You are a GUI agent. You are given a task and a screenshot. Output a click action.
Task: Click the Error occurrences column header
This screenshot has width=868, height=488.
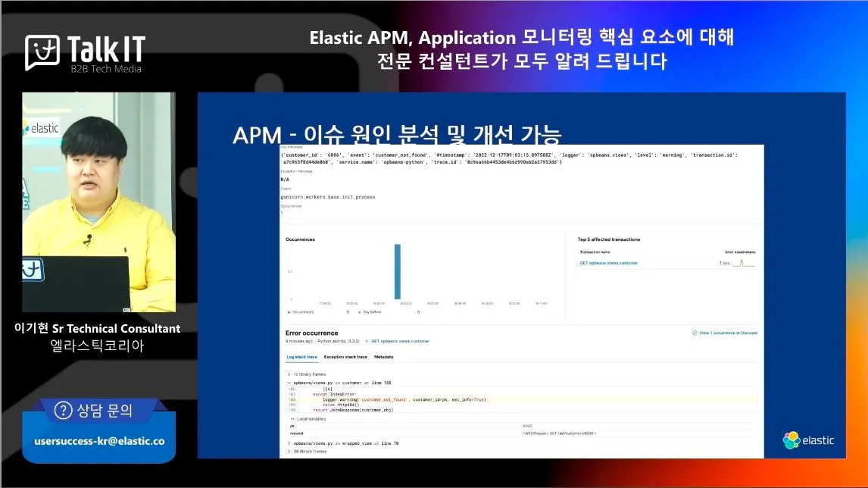pyautogui.click(x=740, y=252)
